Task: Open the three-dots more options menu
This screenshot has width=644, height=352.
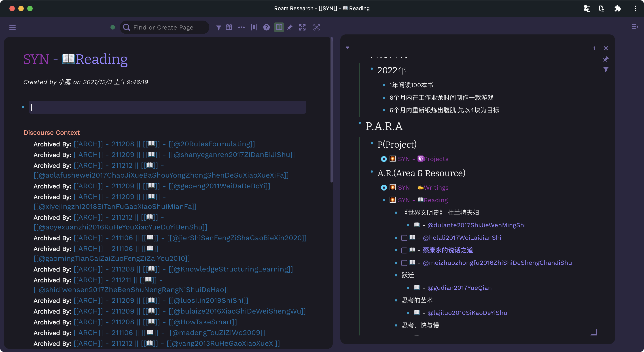Action: tap(241, 27)
